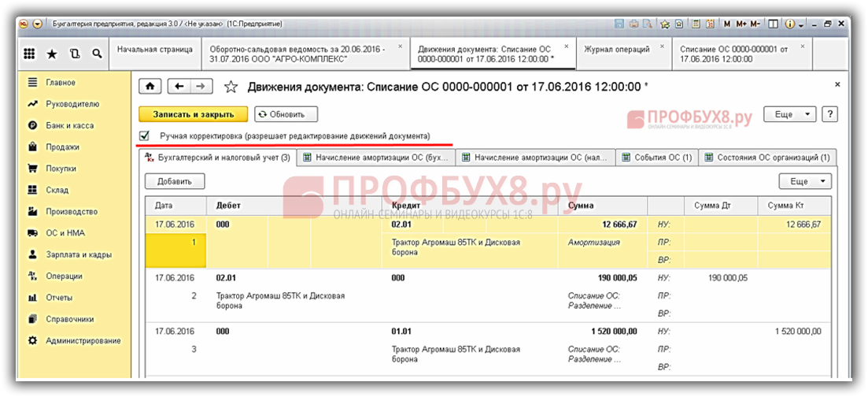Viewport: 868px width, 397px height.
Task: Click Записать и закрыть button
Action: point(194,114)
